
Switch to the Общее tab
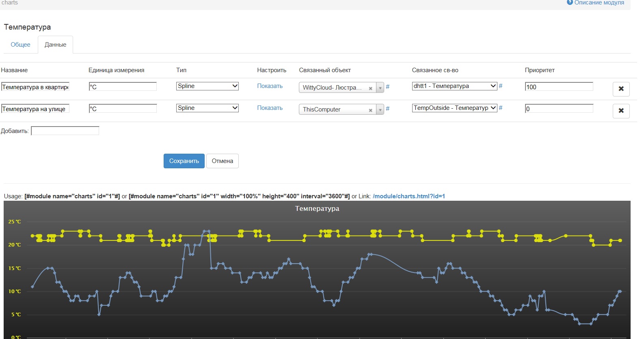pyautogui.click(x=20, y=45)
